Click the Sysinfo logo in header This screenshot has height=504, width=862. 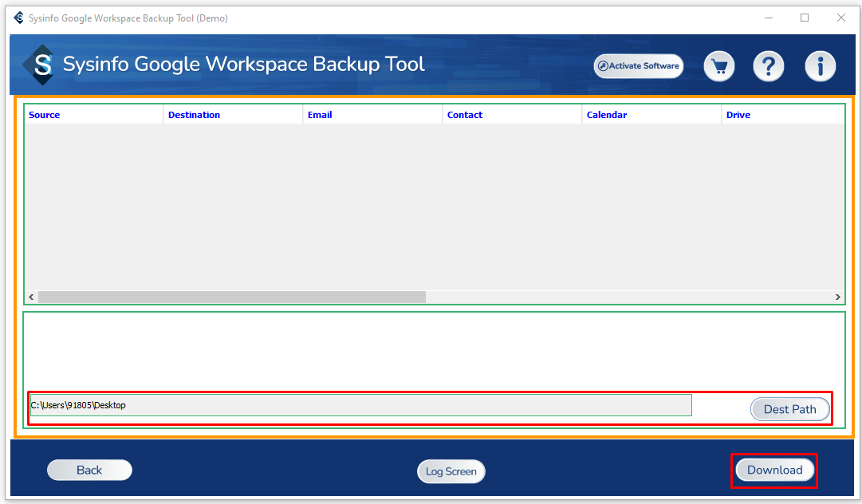(x=40, y=65)
